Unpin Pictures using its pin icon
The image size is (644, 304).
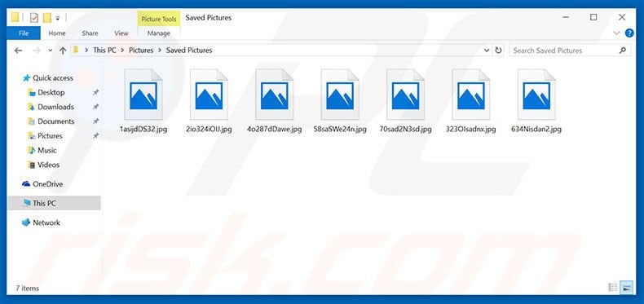point(95,135)
